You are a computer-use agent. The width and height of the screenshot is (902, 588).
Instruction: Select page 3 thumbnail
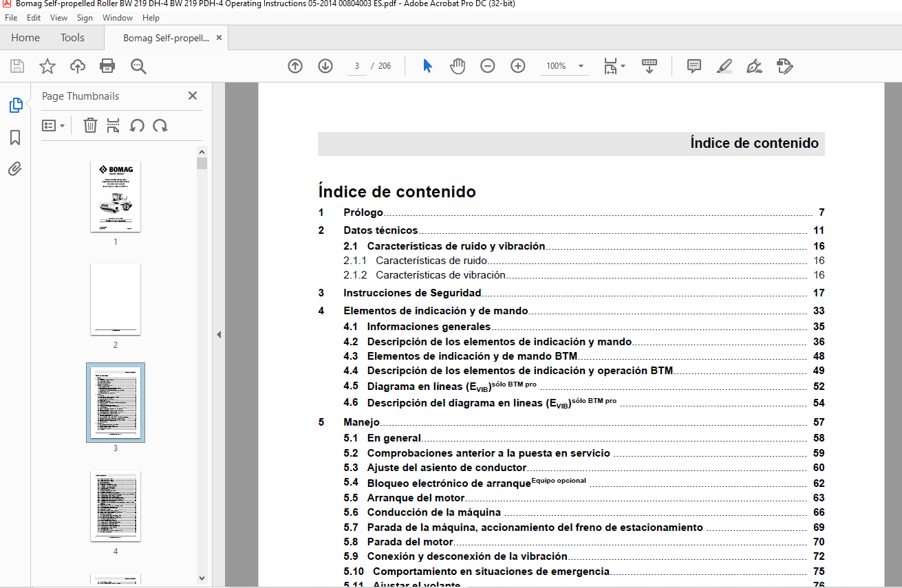(x=116, y=403)
